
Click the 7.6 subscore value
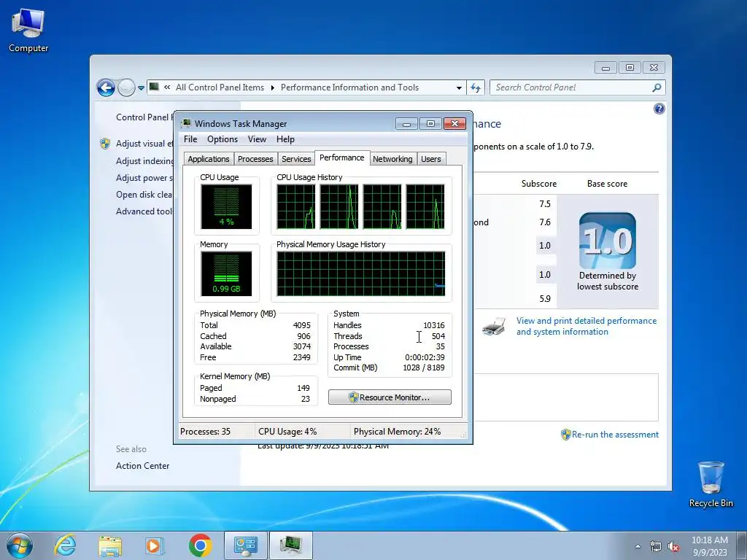tap(544, 222)
